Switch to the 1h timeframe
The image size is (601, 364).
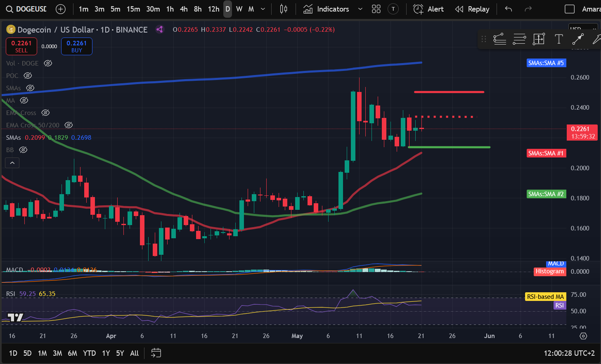170,9
